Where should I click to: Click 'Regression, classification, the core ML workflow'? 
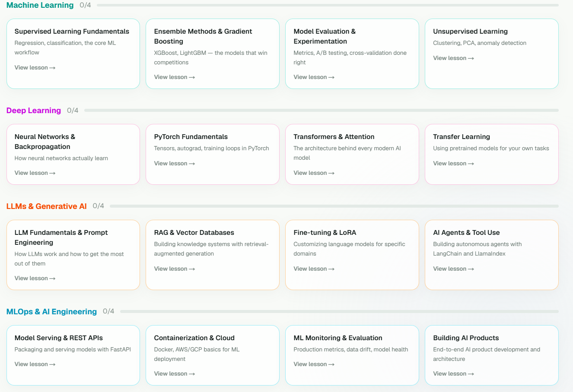click(65, 48)
